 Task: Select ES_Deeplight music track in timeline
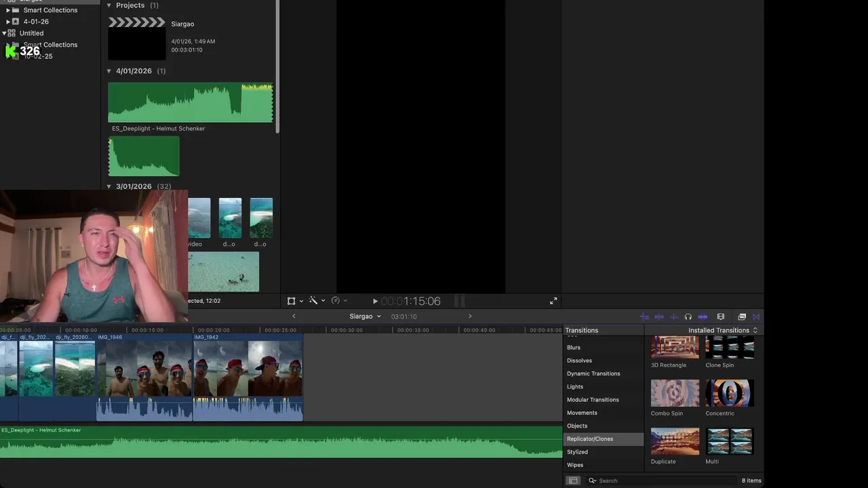(281, 441)
